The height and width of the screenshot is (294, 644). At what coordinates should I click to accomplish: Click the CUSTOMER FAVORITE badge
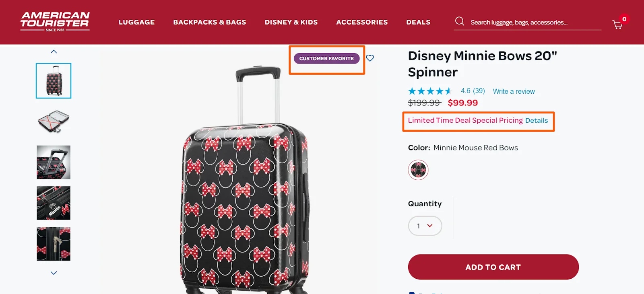click(x=326, y=58)
